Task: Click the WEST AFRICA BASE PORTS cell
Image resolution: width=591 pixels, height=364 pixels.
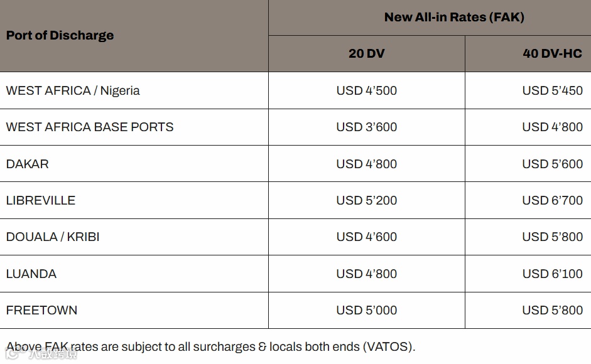Action: point(90,127)
